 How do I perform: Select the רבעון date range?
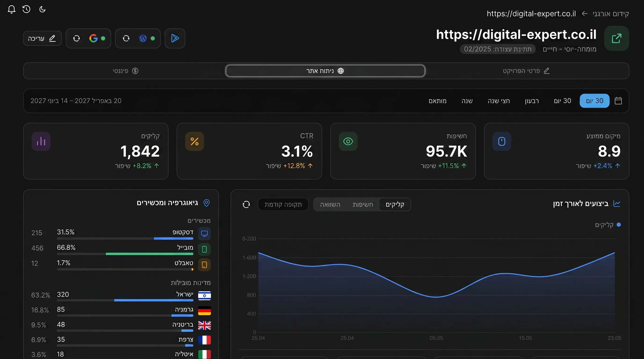coord(532,101)
